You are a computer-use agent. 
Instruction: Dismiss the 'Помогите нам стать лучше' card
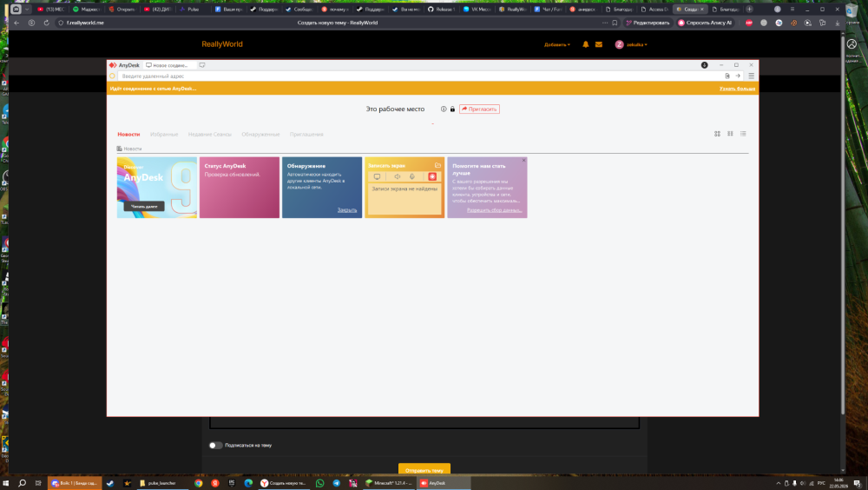click(x=523, y=160)
